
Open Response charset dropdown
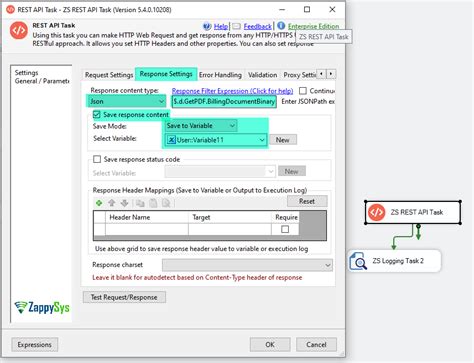328,265
